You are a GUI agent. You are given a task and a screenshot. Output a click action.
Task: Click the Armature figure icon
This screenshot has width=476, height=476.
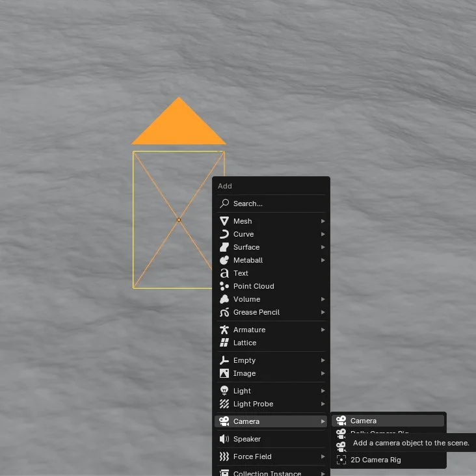click(x=224, y=330)
